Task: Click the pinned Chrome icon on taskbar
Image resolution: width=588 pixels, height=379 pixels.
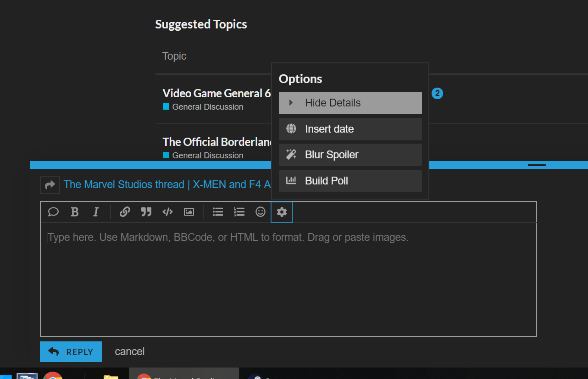Action: pos(53,374)
